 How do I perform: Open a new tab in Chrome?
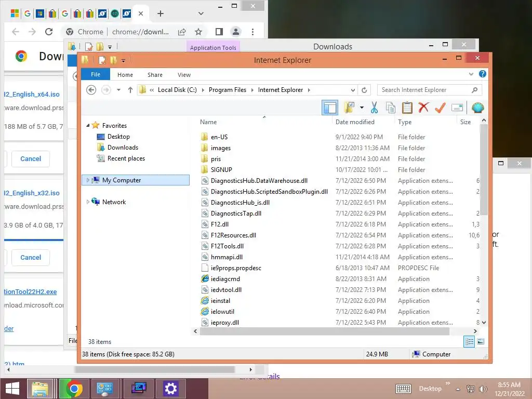pyautogui.click(x=161, y=13)
